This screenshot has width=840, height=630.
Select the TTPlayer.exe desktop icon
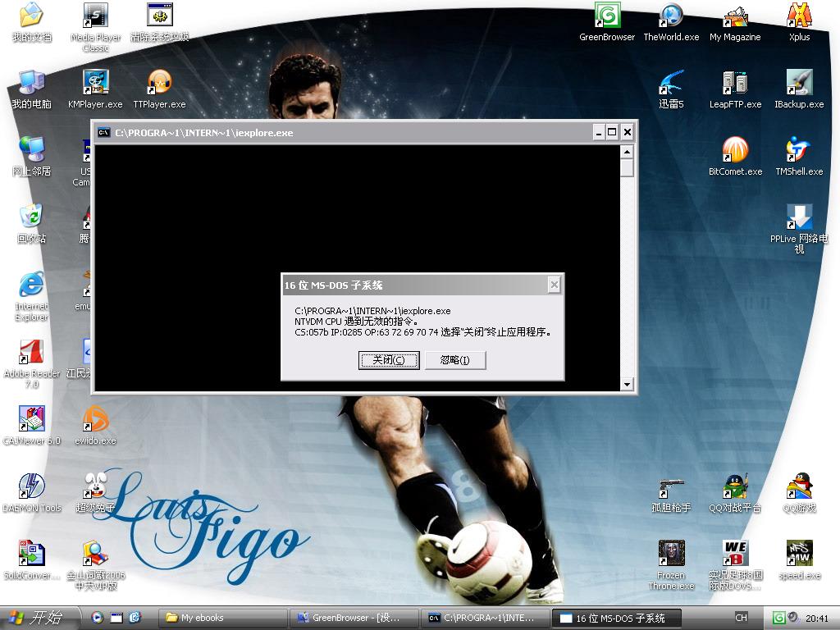point(159,84)
